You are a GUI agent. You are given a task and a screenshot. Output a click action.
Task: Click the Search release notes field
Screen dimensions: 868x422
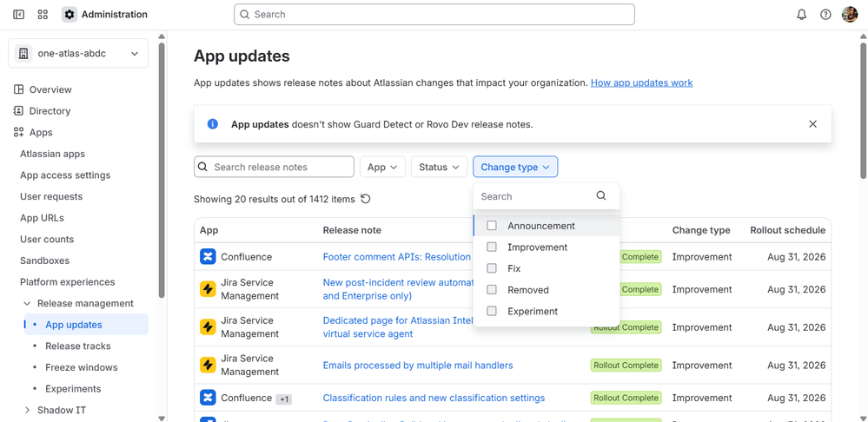pyautogui.click(x=274, y=167)
